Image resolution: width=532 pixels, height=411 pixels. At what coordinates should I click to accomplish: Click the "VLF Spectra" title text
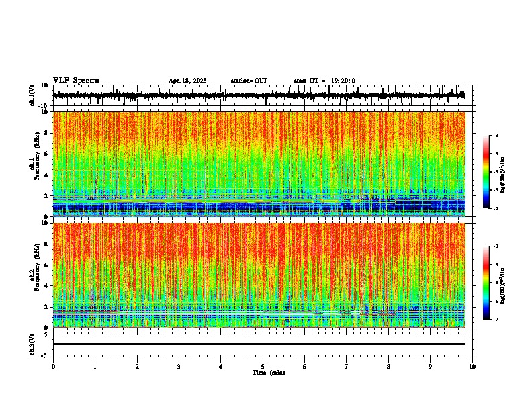pyautogui.click(x=76, y=81)
